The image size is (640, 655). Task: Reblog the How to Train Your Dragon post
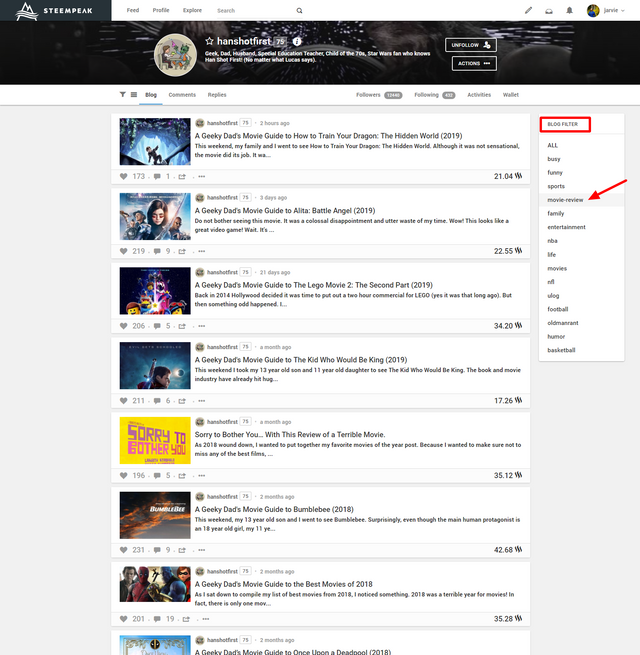182,176
